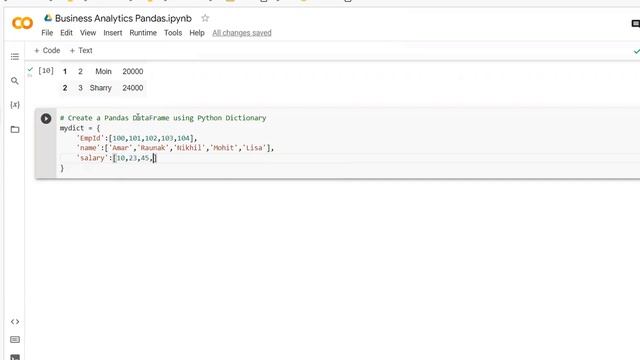Open the View menu
Viewport: 640px width, 360px height.
click(x=88, y=33)
